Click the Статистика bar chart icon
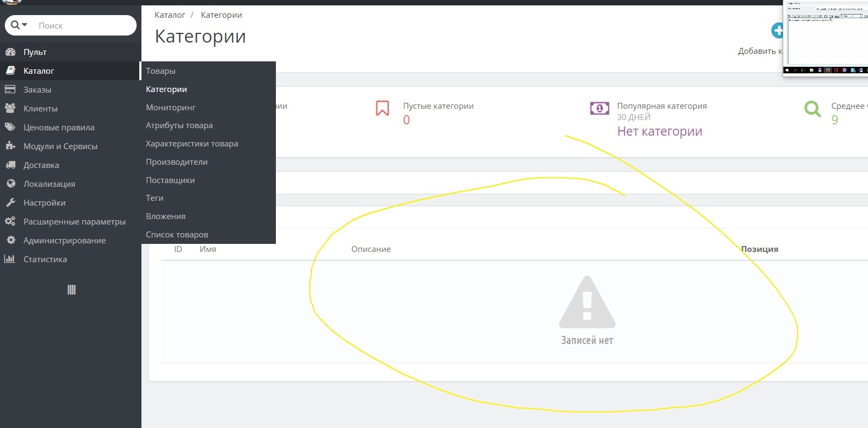The image size is (868, 428). point(10,259)
